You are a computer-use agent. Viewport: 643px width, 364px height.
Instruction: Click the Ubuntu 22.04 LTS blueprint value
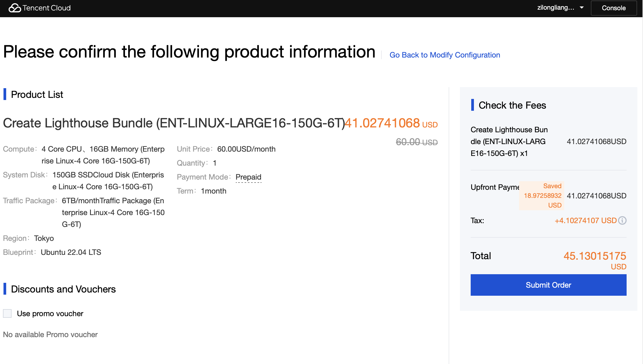(71, 252)
